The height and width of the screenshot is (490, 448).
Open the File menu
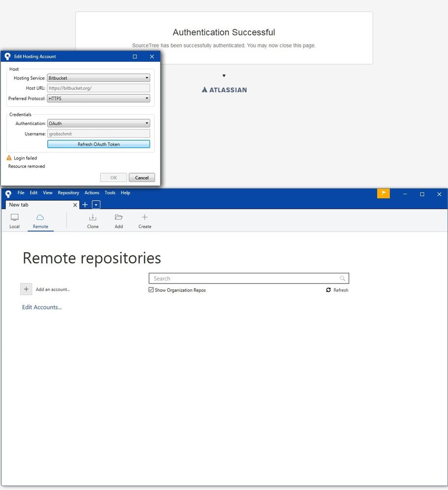[x=21, y=193]
